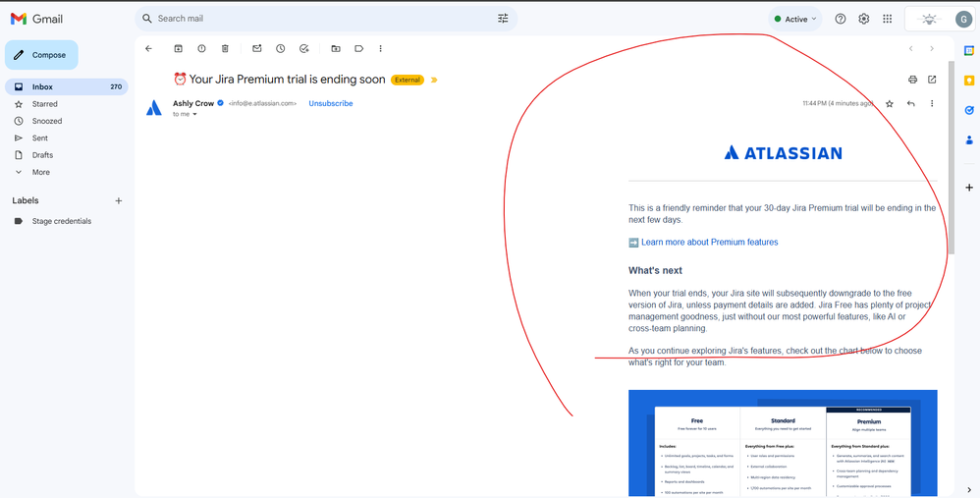Expand recipient details arrow next to 'to me'
The height and width of the screenshot is (498, 980).
click(194, 114)
